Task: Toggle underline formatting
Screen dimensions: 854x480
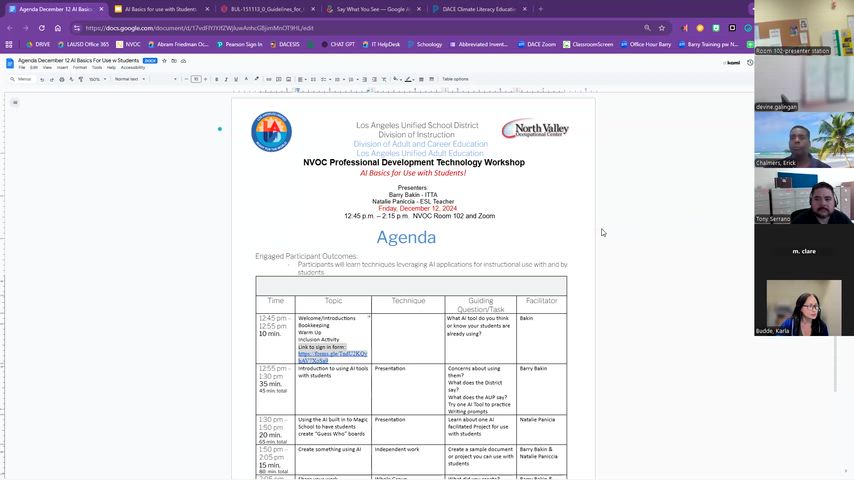Action: 236,79
